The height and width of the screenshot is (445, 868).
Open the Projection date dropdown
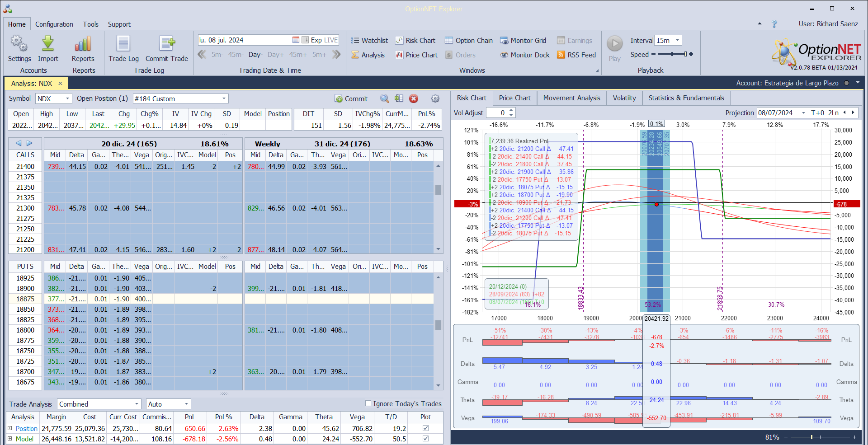pyautogui.click(x=803, y=113)
